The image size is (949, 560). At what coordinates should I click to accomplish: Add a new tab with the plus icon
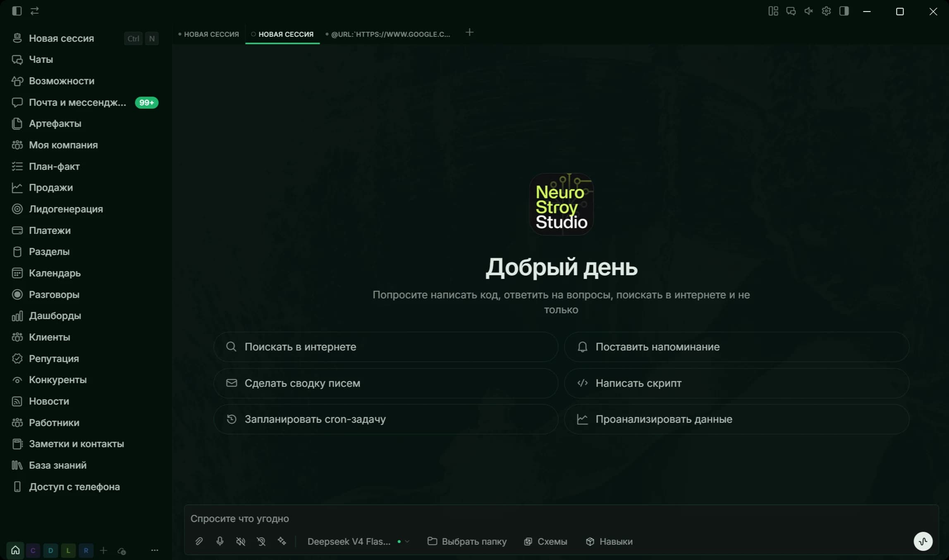[x=469, y=32]
